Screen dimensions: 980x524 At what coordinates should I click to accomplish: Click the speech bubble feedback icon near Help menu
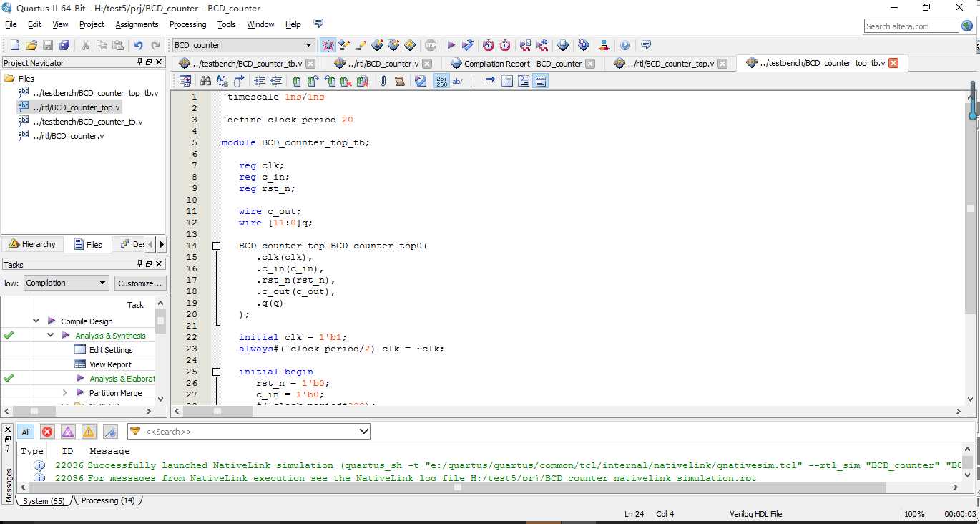pos(318,24)
